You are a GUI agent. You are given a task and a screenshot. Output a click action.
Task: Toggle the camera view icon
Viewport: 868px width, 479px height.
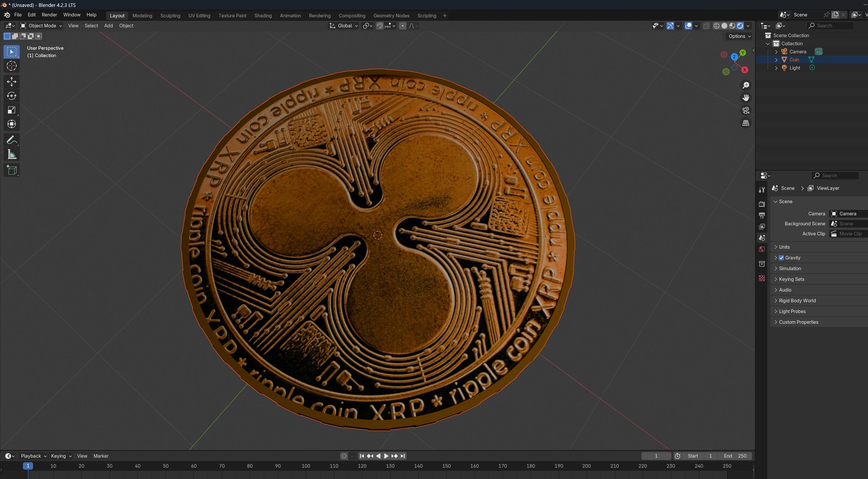(x=746, y=110)
